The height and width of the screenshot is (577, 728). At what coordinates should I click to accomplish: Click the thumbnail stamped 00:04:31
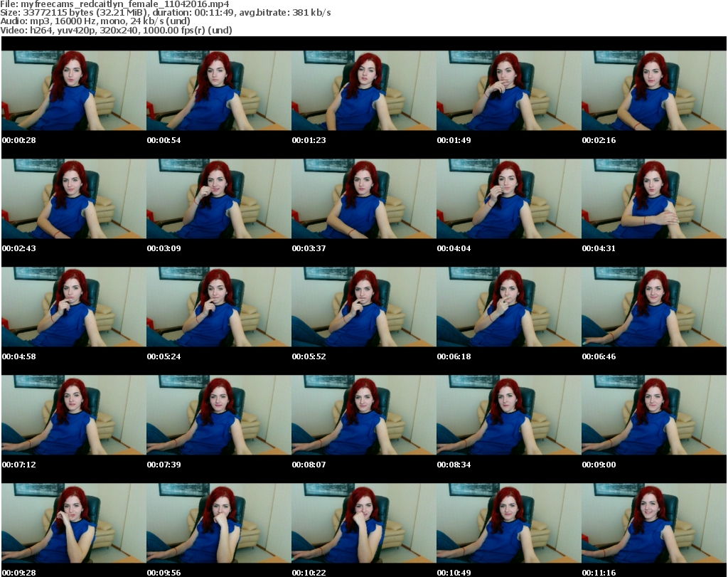pyautogui.click(x=654, y=198)
